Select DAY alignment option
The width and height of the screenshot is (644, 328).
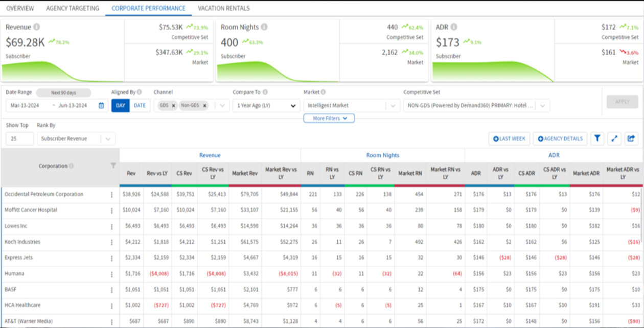pyautogui.click(x=120, y=106)
